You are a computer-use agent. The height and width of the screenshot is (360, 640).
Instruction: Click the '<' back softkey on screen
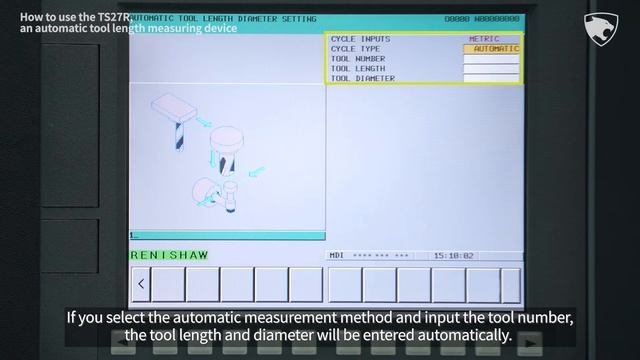tap(141, 284)
